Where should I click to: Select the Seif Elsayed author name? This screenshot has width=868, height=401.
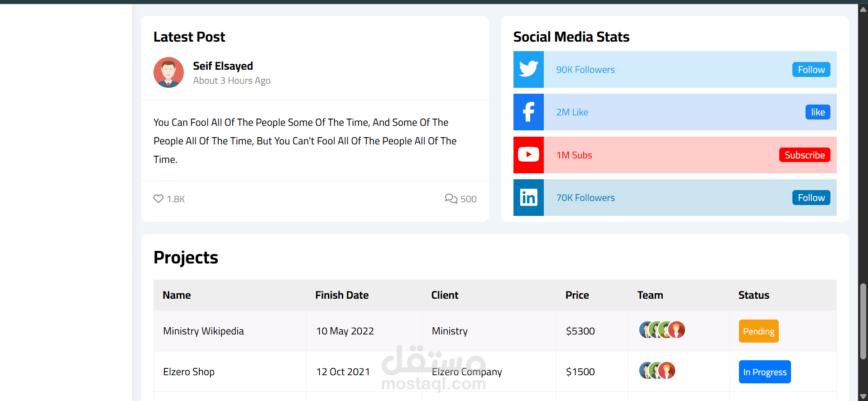pyautogui.click(x=223, y=66)
